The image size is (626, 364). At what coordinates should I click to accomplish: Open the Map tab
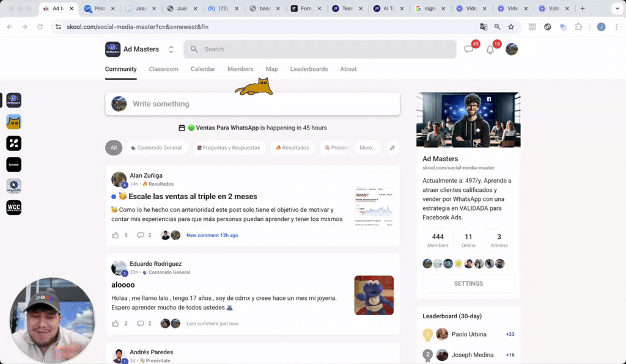point(272,69)
